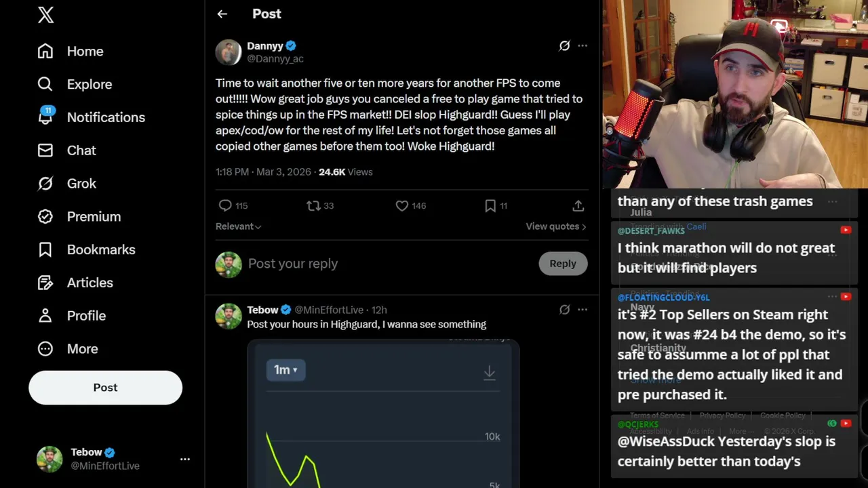Toggle repost on Dannyy's post
Image resolution: width=868 pixels, height=488 pixels.
[x=313, y=205]
